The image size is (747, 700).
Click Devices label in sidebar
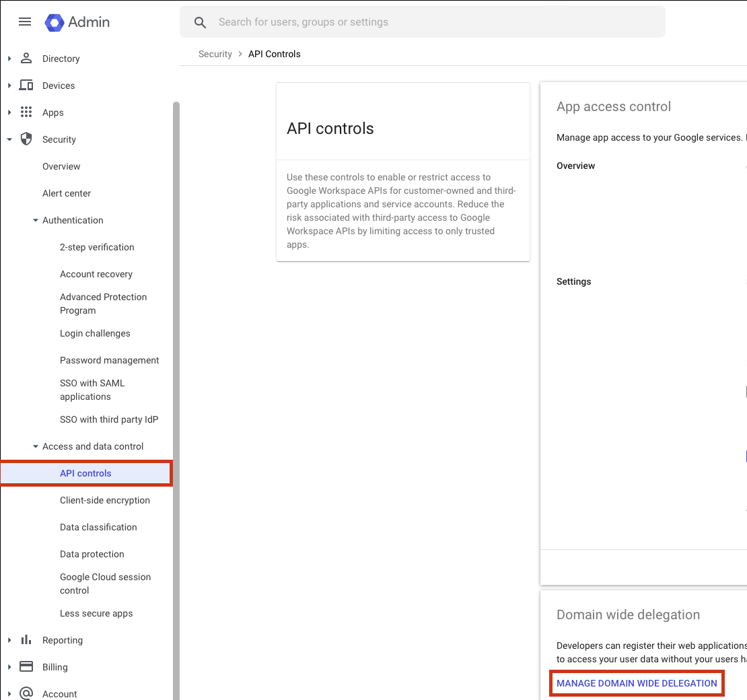click(x=59, y=85)
